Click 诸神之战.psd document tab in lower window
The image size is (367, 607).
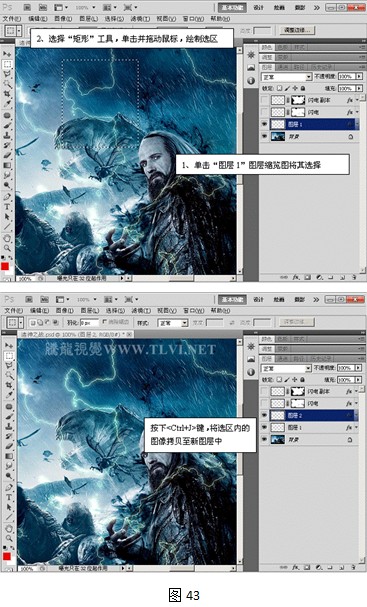75,334
